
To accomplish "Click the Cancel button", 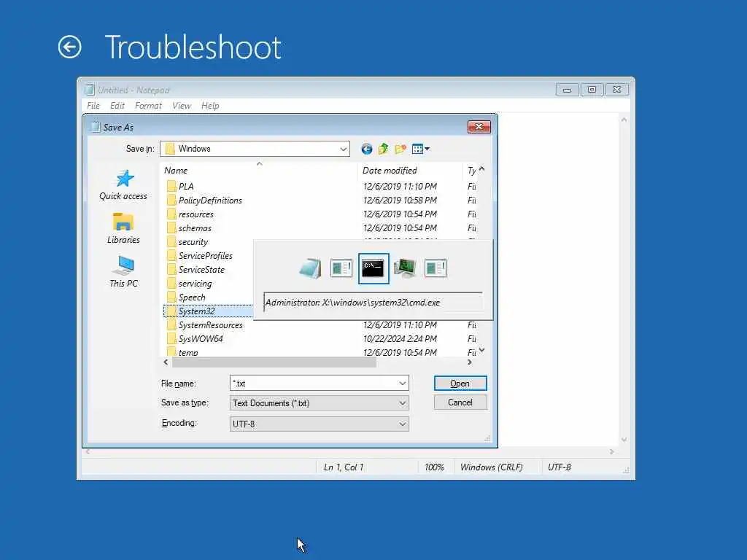I will pyautogui.click(x=460, y=402).
